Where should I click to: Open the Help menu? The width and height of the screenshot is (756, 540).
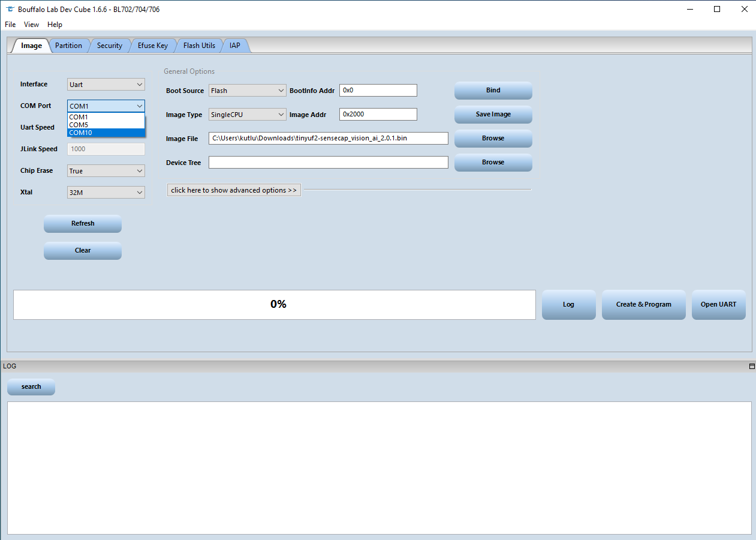click(x=55, y=25)
